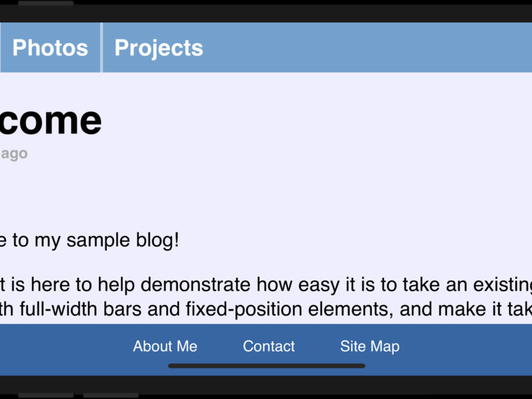The image size is (532, 399).
Task: Click the "here to help demonstrate" paragraph line
Action: (263, 284)
